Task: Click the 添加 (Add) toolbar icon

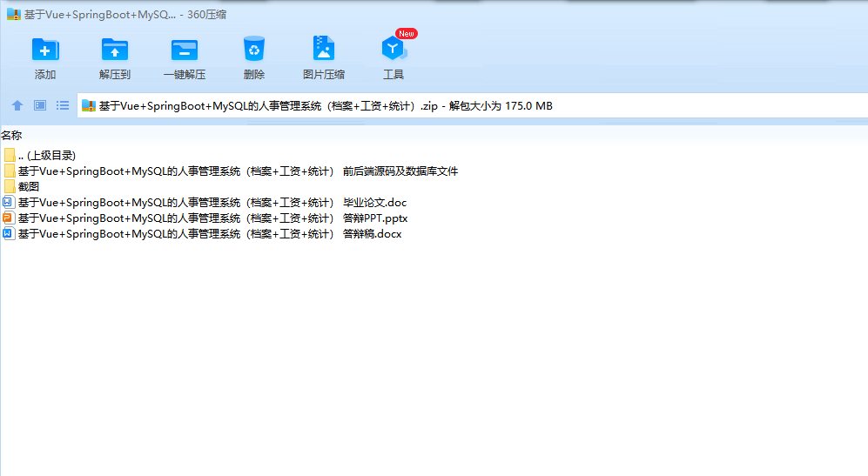Action: coord(45,50)
